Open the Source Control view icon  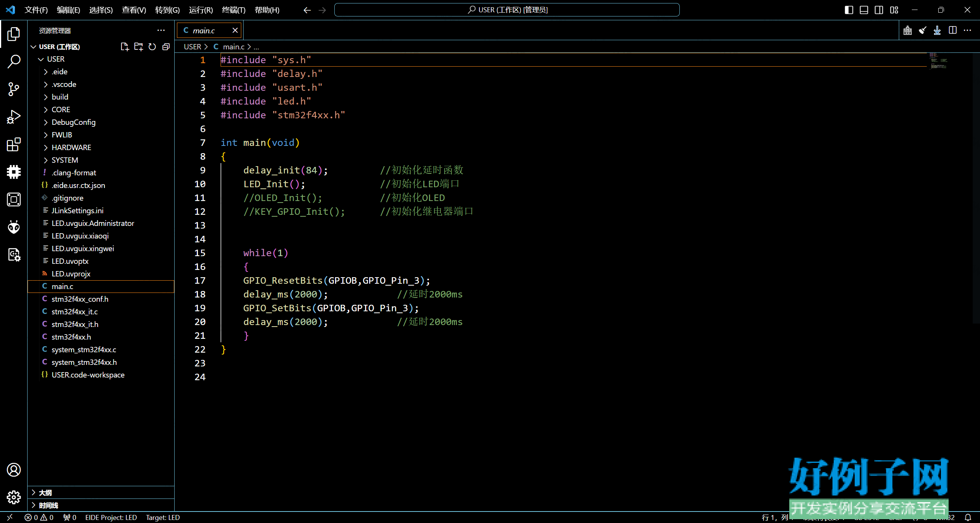pos(14,89)
